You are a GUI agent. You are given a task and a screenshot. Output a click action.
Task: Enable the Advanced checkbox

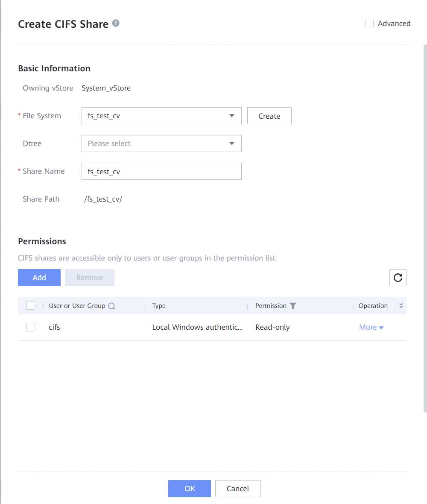coord(369,23)
